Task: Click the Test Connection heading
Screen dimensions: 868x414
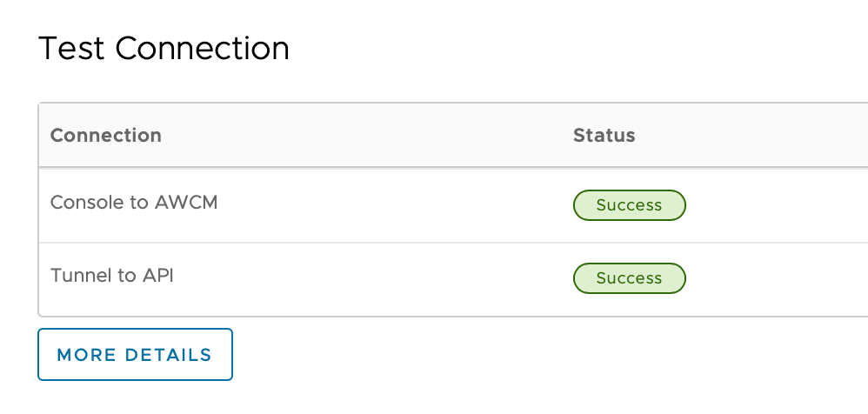Action: (x=164, y=48)
